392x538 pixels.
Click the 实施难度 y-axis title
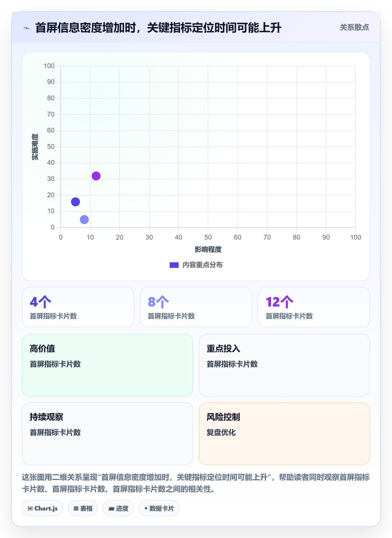point(35,147)
